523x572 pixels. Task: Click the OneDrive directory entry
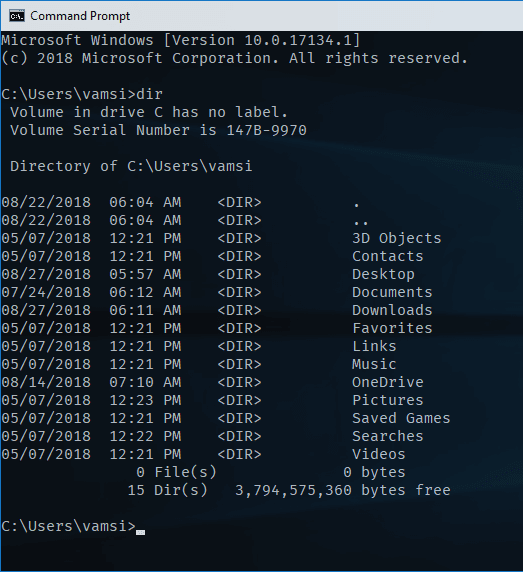(388, 382)
